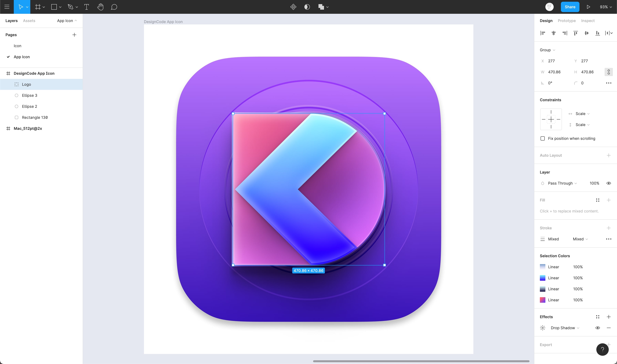Select the Hand tool

(100, 7)
